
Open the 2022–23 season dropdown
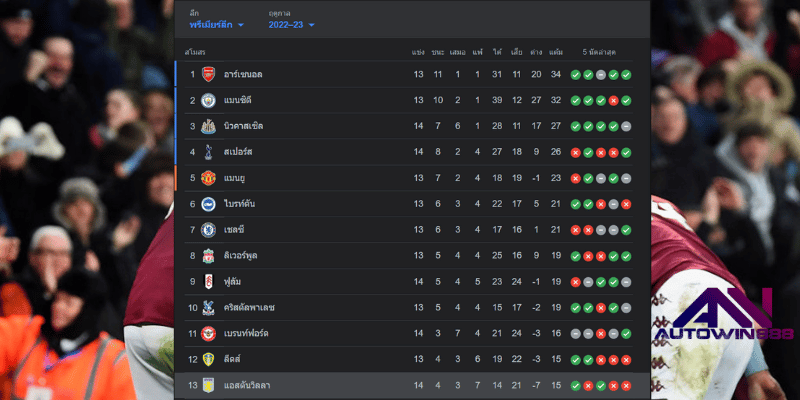(292, 24)
